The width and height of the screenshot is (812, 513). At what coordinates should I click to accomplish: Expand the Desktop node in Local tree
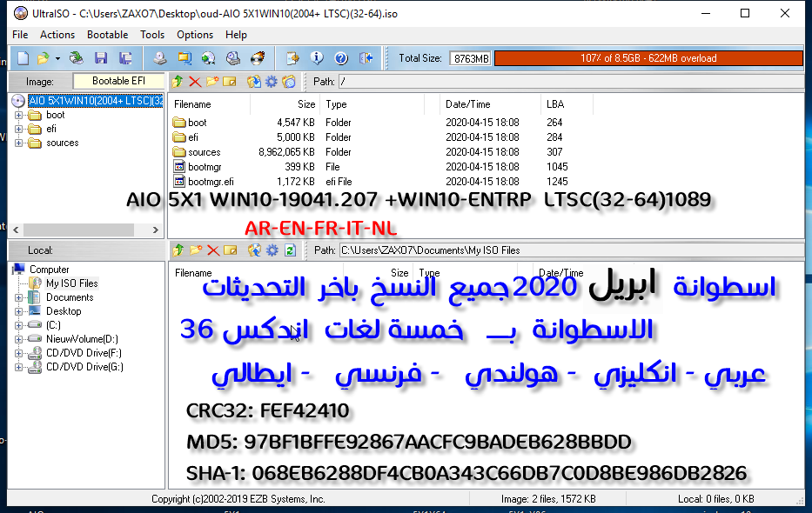click(x=18, y=311)
